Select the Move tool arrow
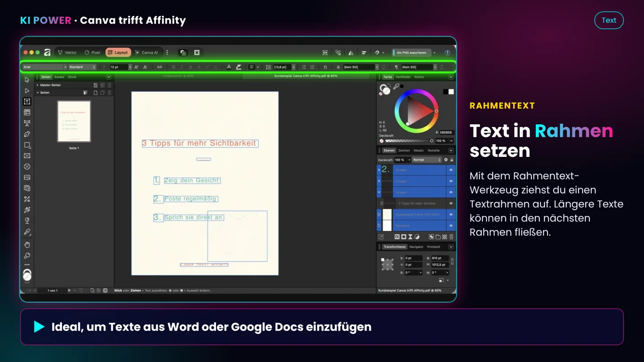The image size is (644, 362). pos(27,80)
